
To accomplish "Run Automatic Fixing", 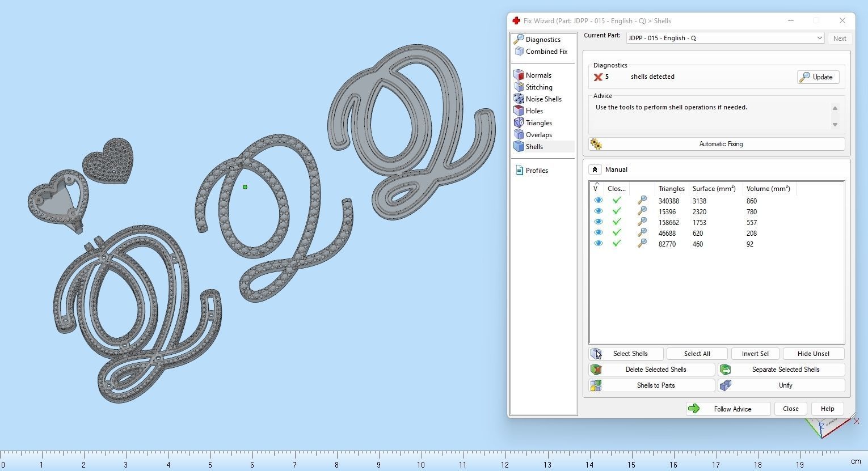I will coord(717,144).
